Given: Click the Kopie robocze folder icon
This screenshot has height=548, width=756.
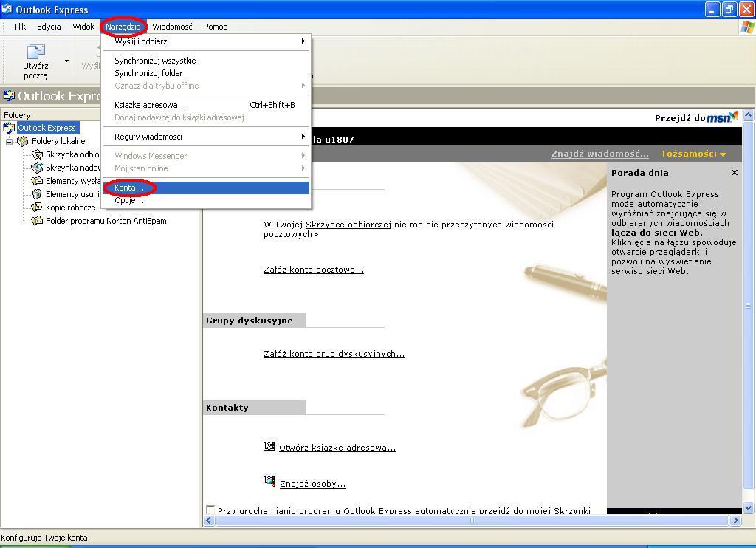Looking at the screenshot, I should click(x=37, y=208).
